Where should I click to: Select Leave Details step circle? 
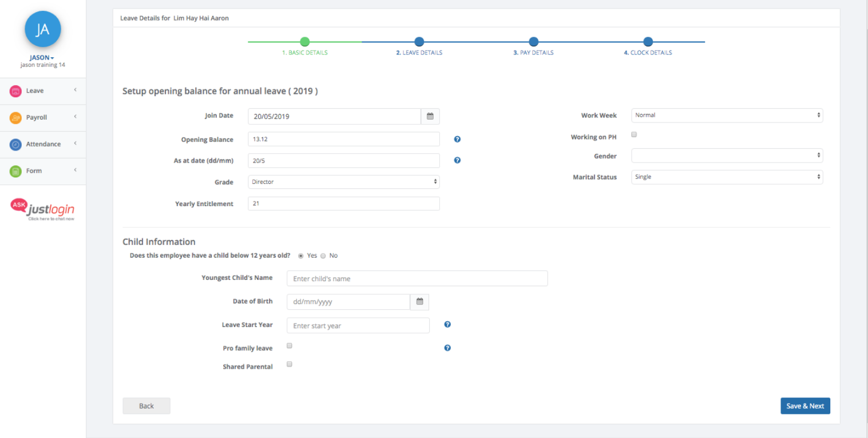419,41
